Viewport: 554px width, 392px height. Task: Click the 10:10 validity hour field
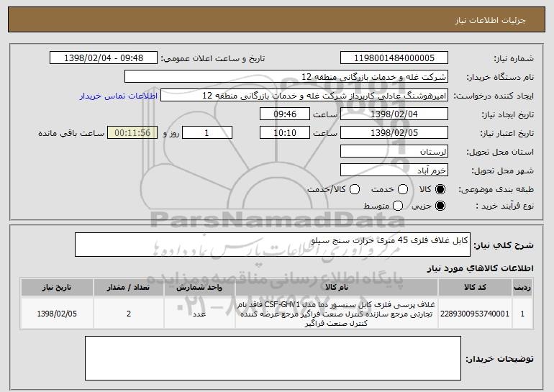[x=284, y=133]
